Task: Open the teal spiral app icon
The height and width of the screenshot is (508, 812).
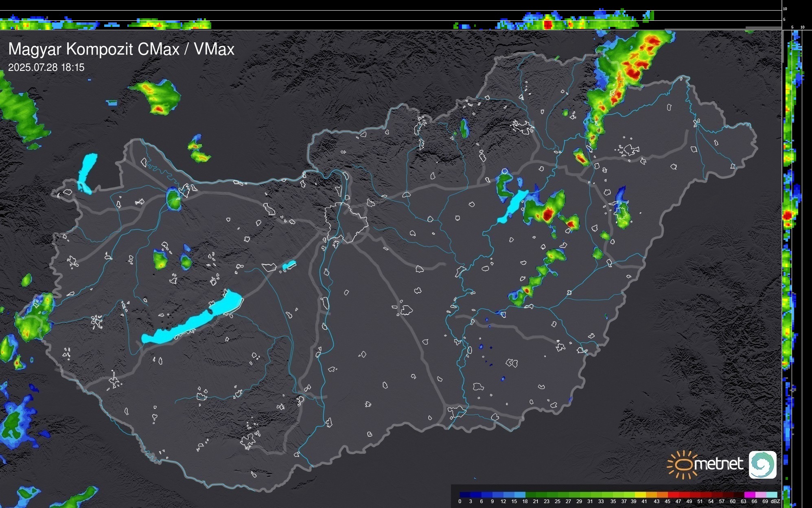Action: pos(762,464)
